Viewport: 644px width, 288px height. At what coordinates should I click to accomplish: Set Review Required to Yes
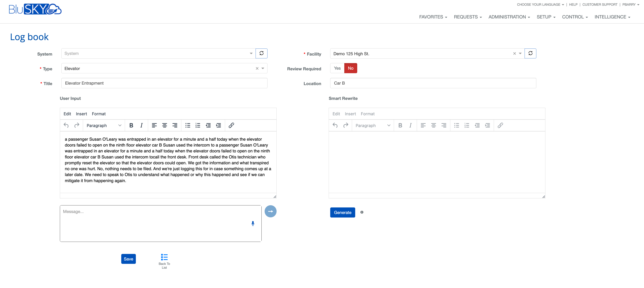[337, 68]
